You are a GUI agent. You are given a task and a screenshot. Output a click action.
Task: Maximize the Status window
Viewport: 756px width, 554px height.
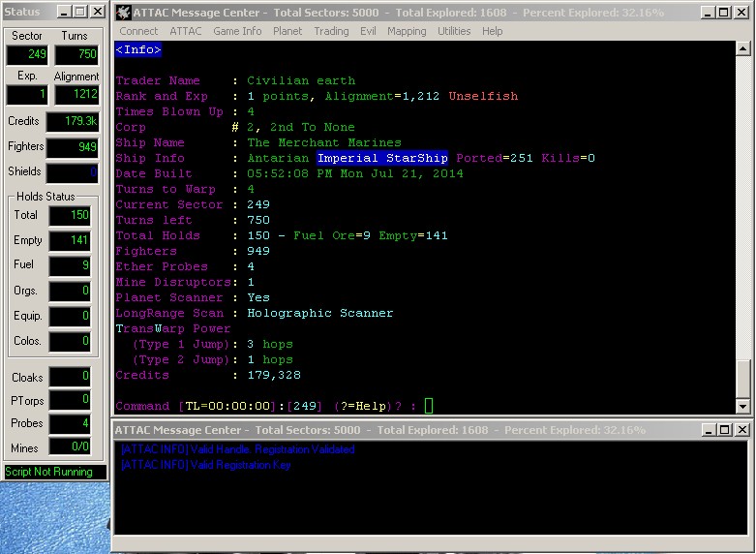click(x=78, y=12)
